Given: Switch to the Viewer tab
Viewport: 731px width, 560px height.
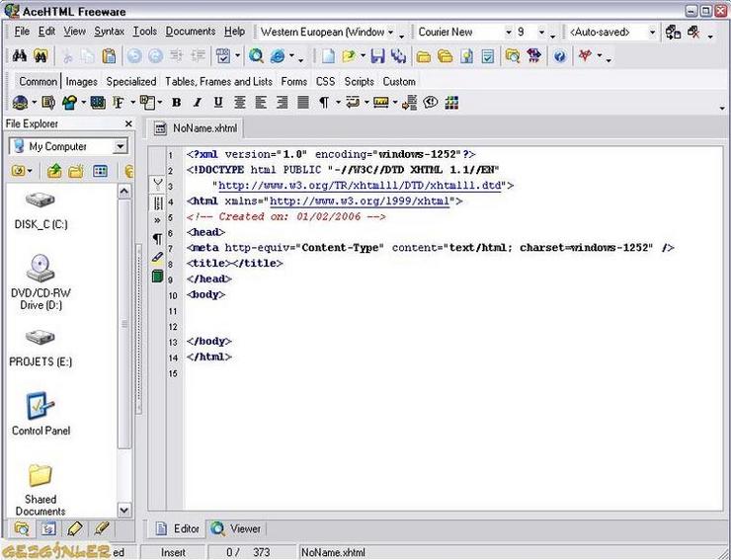Looking at the screenshot, I should click(236, 528).
